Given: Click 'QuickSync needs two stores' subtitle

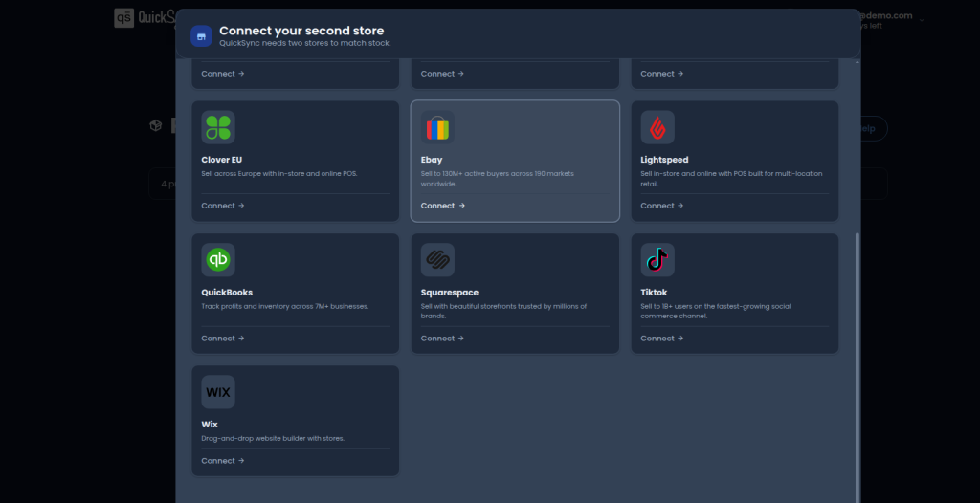Looking at the screenshot, I should [305, 43].
